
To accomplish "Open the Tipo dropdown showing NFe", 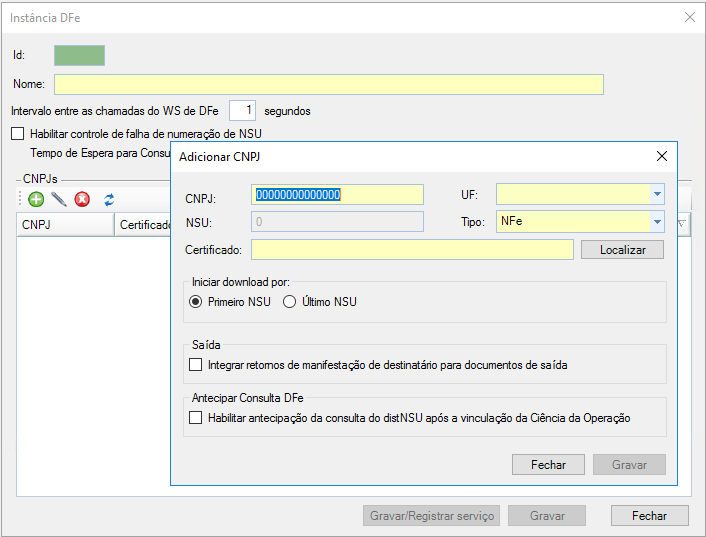I will (x=657, y=221).
